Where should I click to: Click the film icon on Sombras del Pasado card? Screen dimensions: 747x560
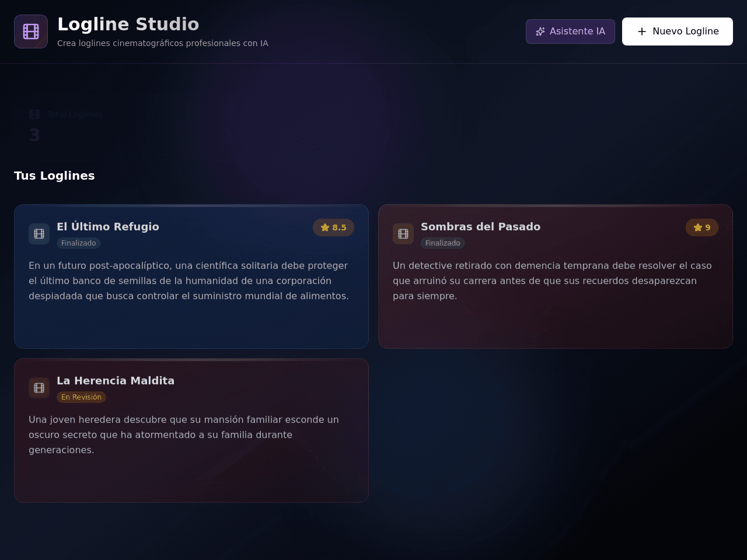tap(403, 234)
